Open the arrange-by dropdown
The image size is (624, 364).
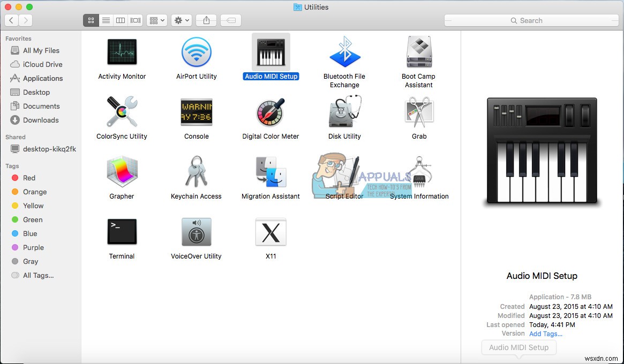point(156,20)
